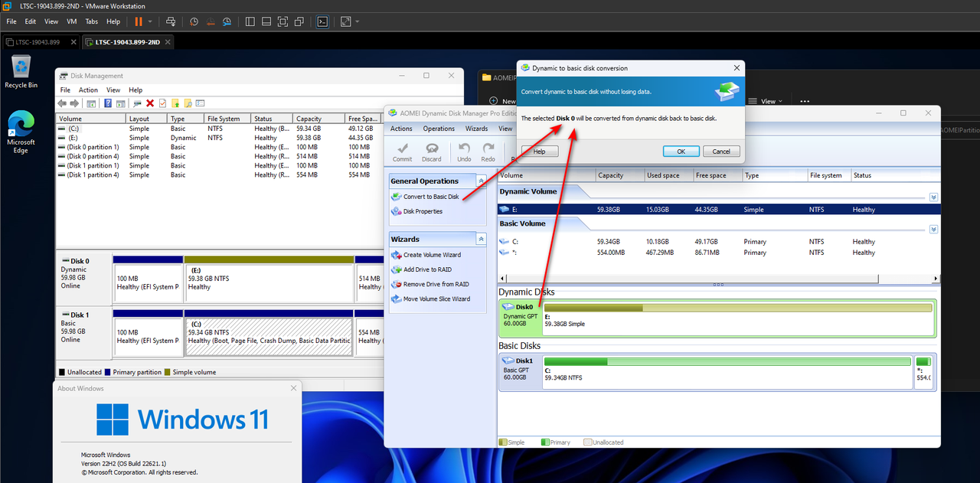Viewport: 980px width, 483px height.
Task: Select Add Drive to RAID wizard
Action: coord(420,269)
